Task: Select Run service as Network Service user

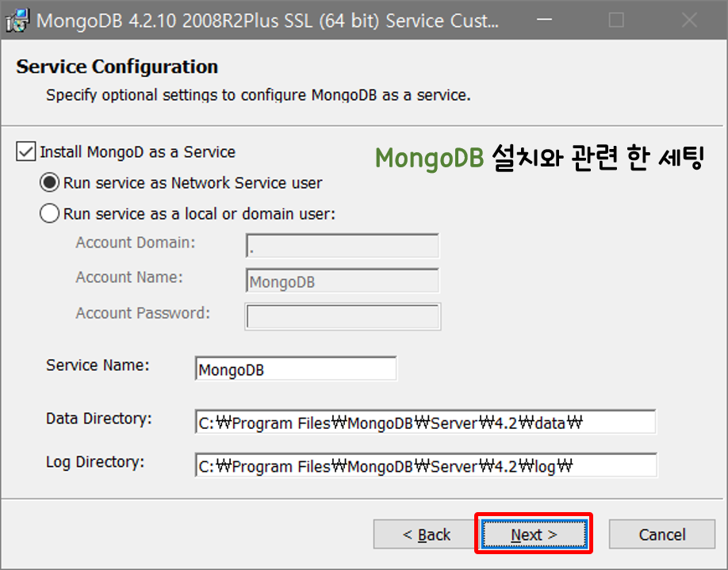Action: [49, 183]
